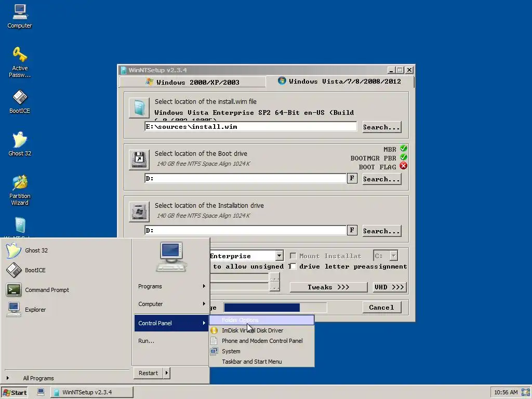Open Explorer from the Start menu
The height and width of the screenshot is (399, 532).
(26, 310)
